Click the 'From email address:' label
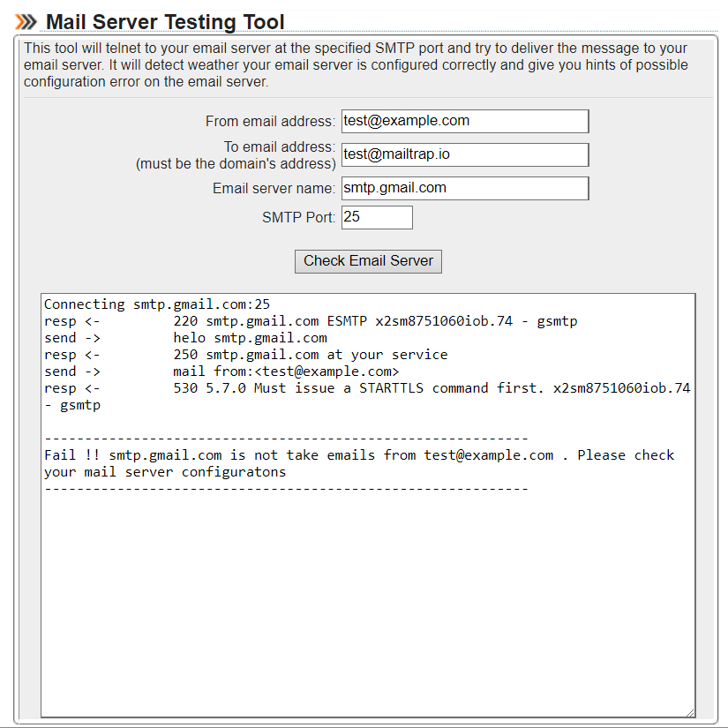The image size is (728, 728). point(270,121)
